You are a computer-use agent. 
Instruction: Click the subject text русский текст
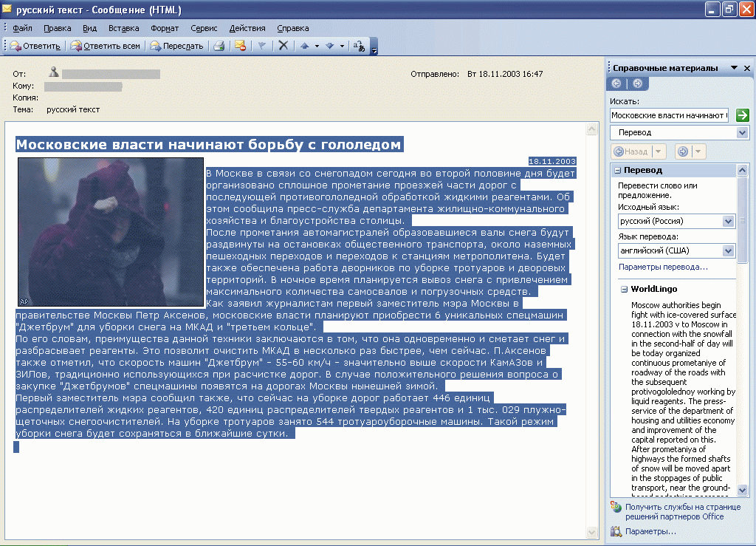click(x=73, y=109)
